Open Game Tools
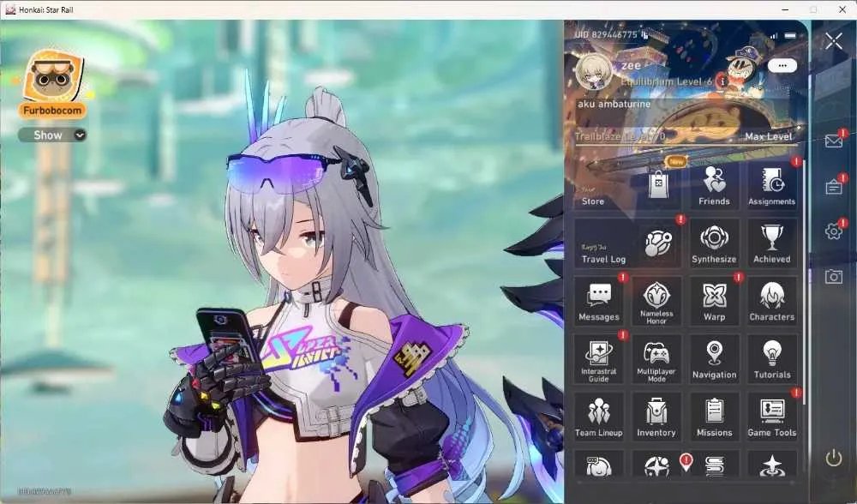 (x=772, y=417)
